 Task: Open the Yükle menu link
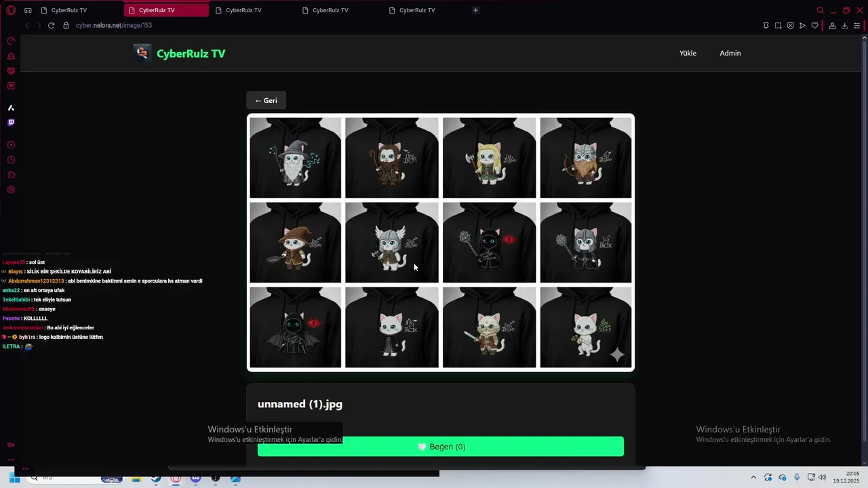click(x=688, y=53)
